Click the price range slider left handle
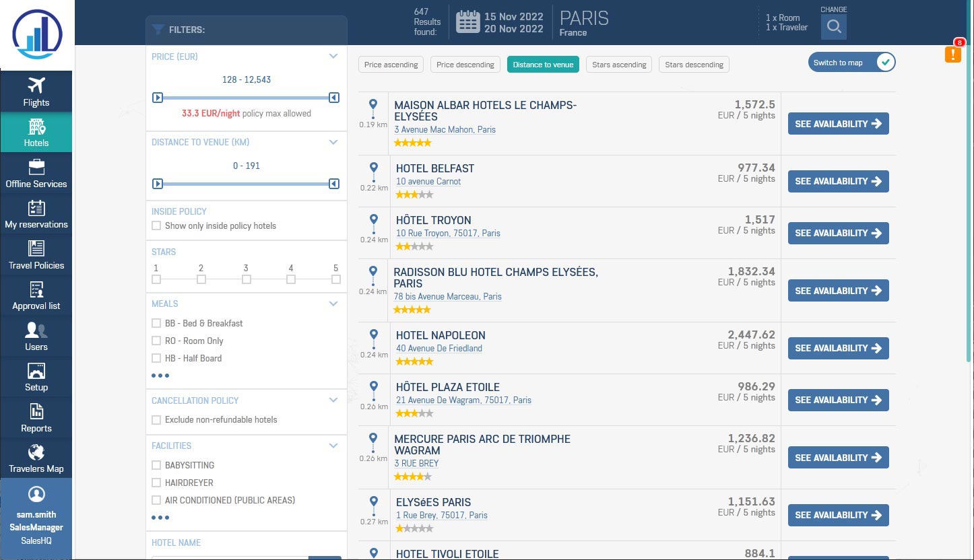 (x=158, y=98)
